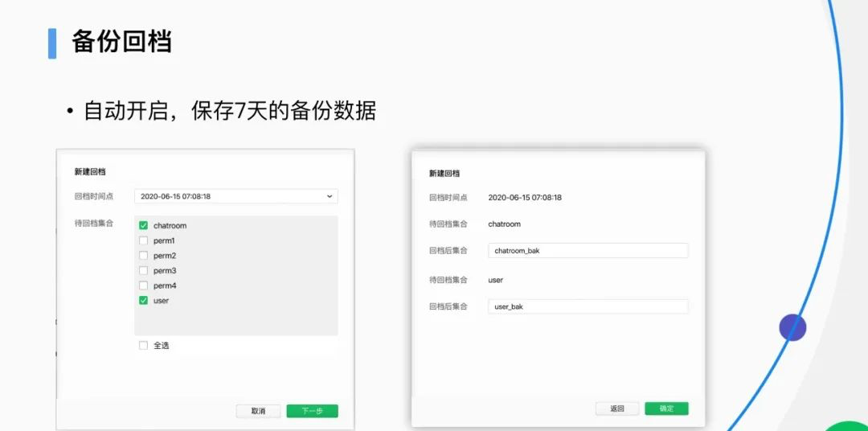The width and height of the screenshot is (868, 431).
Task: Click the chatroom label in the checkbox list
Action: coord(170,225)
